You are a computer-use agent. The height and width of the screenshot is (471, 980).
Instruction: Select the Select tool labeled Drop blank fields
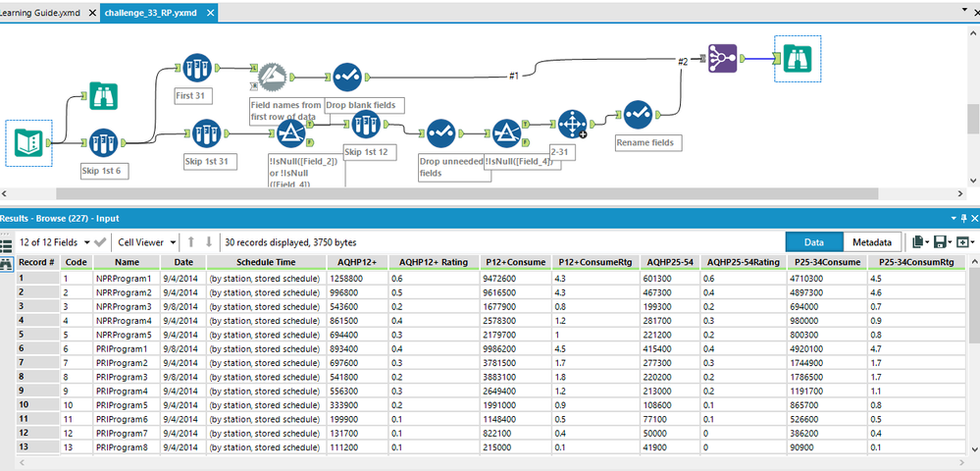[x=347, y=77]
